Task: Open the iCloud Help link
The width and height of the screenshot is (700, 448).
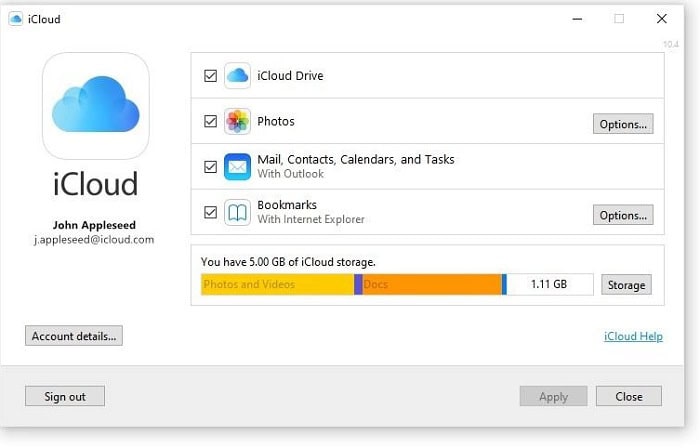Action: (633, 336)
